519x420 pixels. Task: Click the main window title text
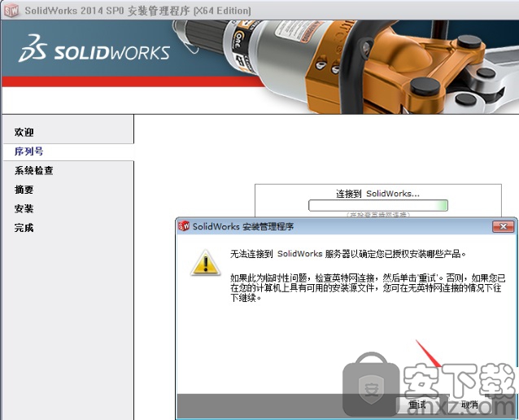click(137, 11)
